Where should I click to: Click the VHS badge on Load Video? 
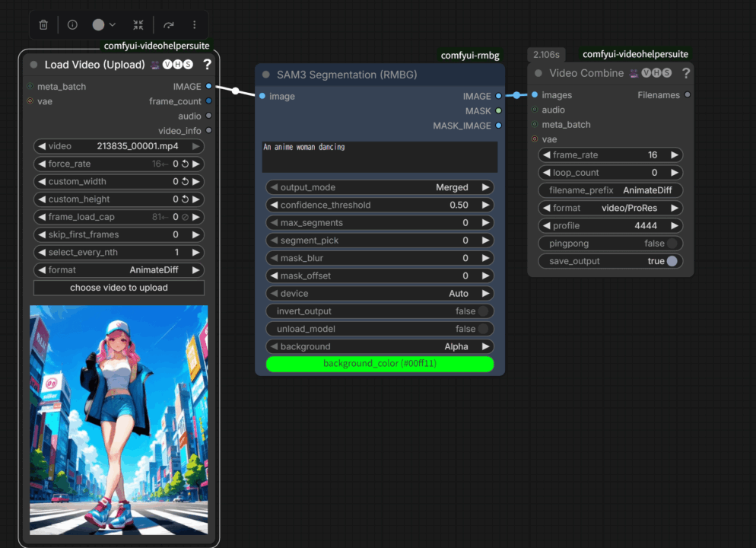pyautogui.click(x=177, y=64)
